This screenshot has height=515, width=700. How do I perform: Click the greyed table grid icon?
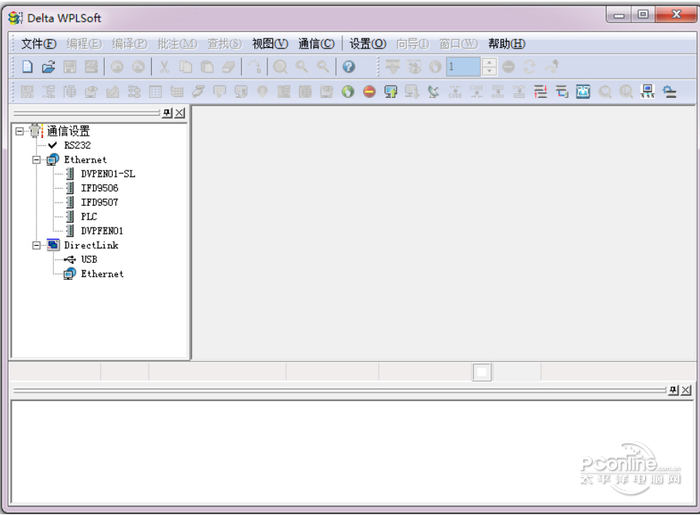[x=155, y=92]
